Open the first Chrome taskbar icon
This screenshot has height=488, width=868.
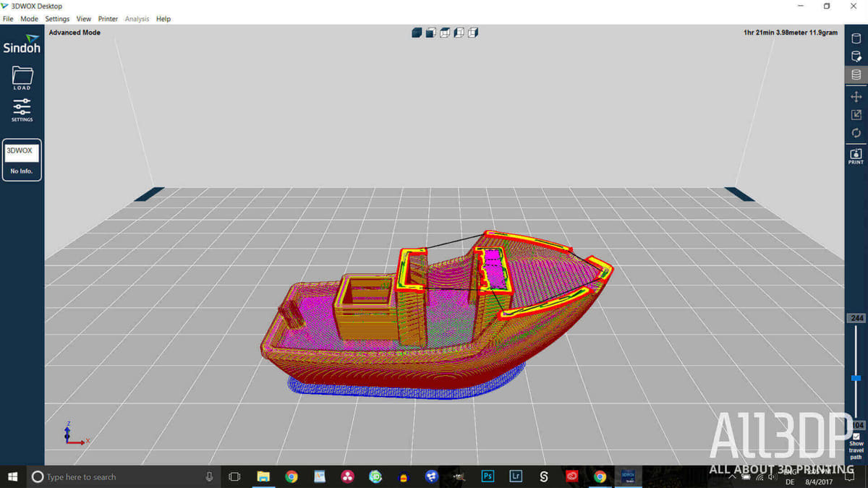pyautogui.click(x=292, y=476)
